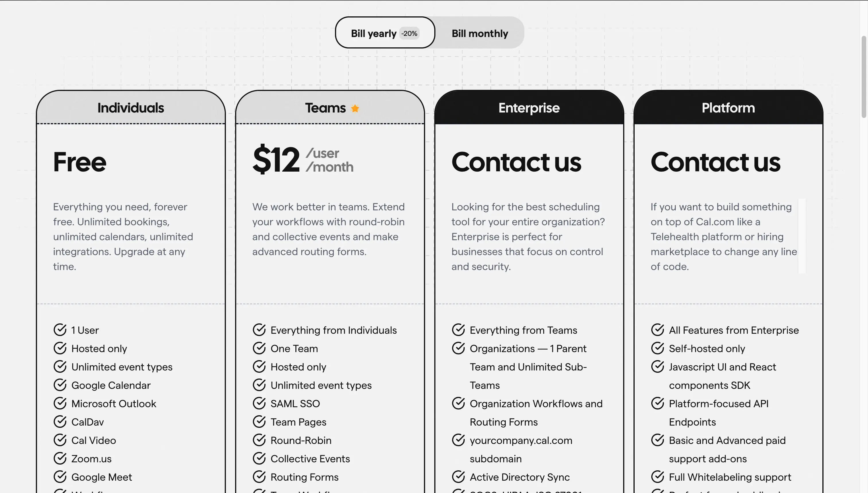Select the 'Enterprise' pricing tab
This screenshot has height=493, width=868.
pyautogui.click(x=529, y=107)
